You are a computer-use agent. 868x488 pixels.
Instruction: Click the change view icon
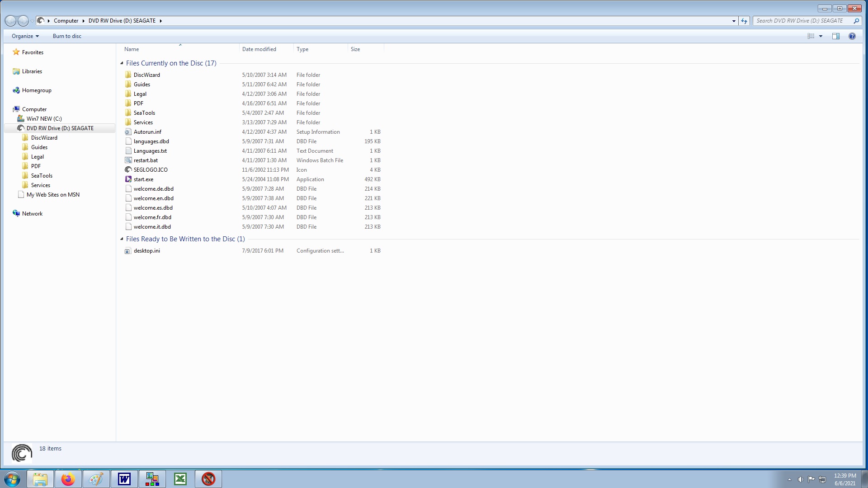click(811, 36)
